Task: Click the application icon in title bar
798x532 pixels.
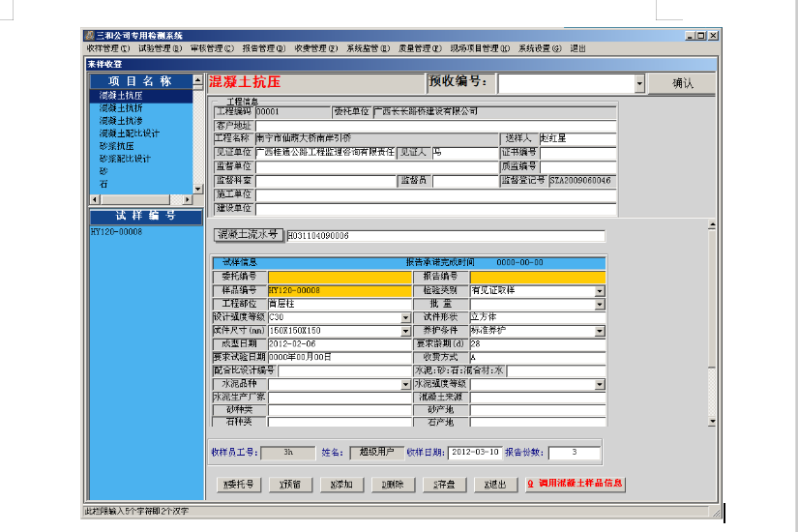Action: 90,35
